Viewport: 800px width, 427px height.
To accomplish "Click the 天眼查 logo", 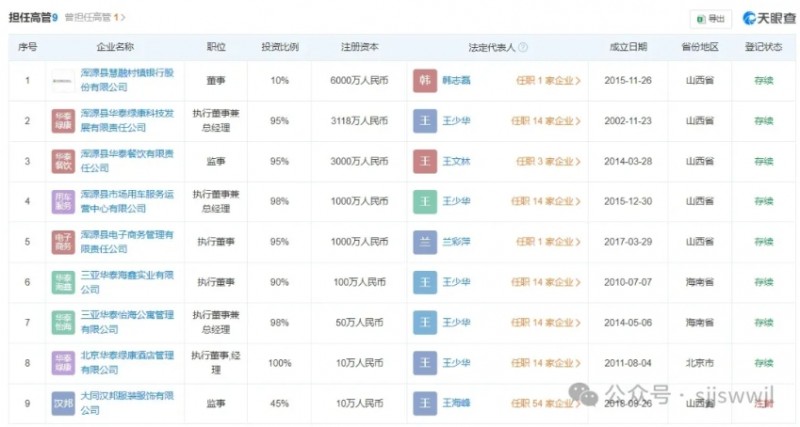I will [769, 18].
